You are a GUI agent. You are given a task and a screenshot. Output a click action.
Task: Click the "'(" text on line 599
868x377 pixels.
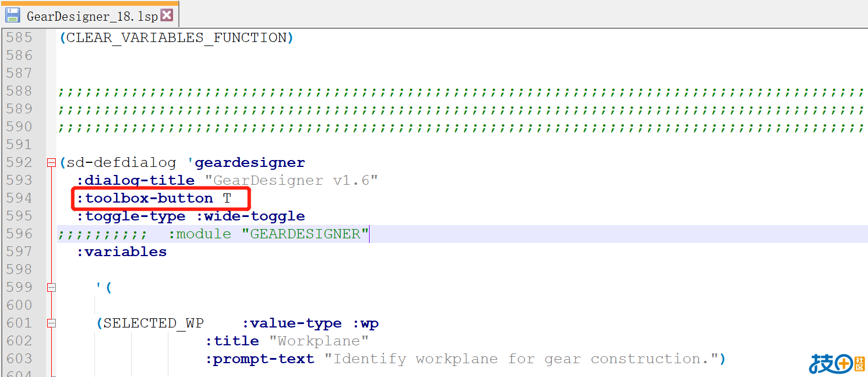(x=104, y=288)
